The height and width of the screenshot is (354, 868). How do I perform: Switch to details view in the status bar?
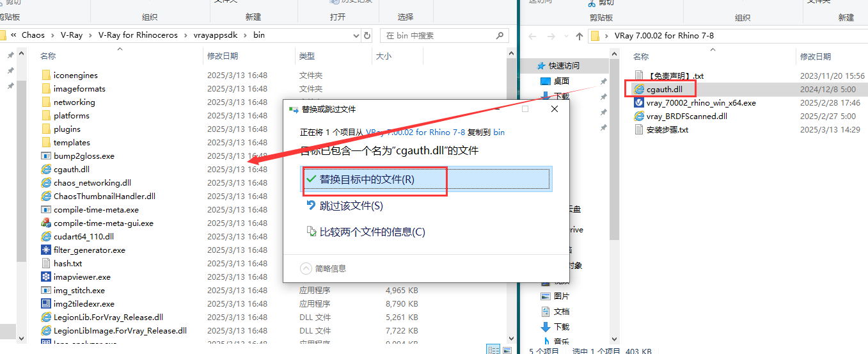tap(493, 349)
